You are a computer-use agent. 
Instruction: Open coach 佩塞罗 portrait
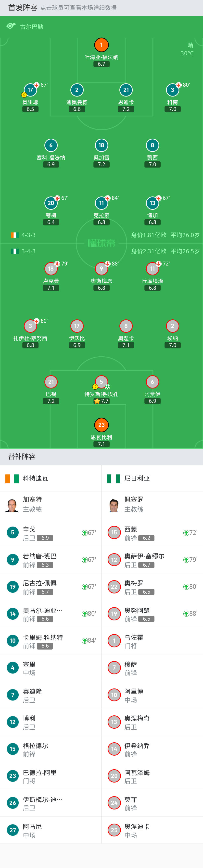(x=114, y=505)
